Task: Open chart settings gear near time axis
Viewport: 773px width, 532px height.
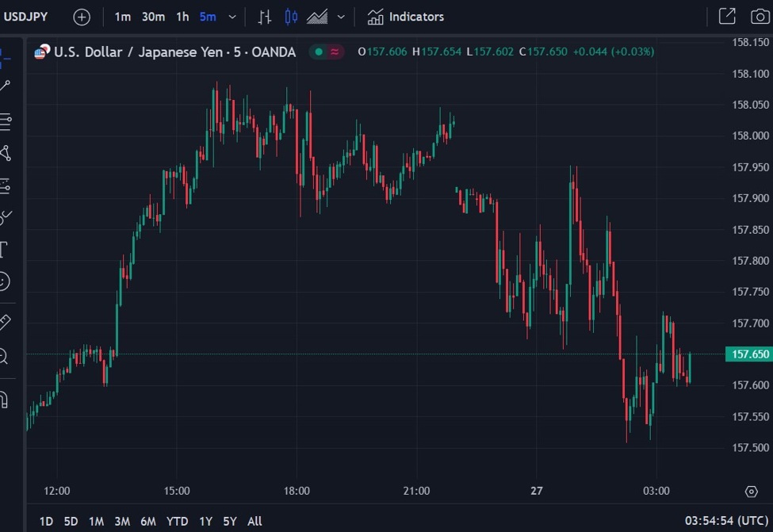Action: [x=751, y=492]
